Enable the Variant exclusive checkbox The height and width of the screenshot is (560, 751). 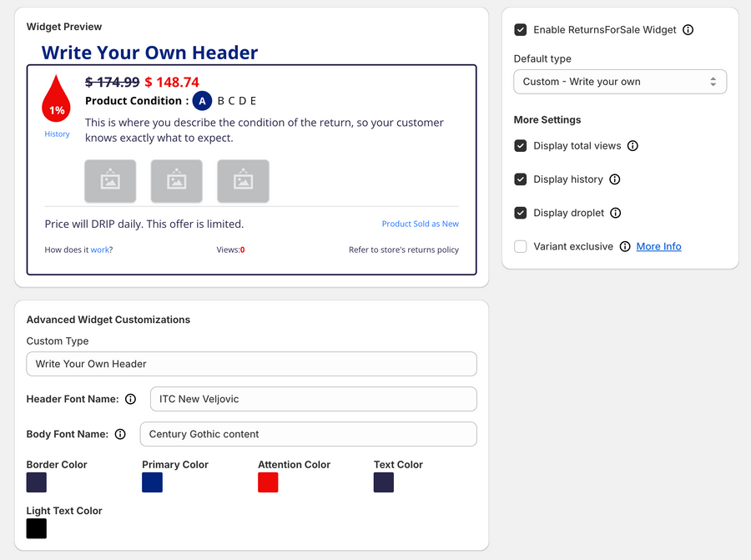521,246
